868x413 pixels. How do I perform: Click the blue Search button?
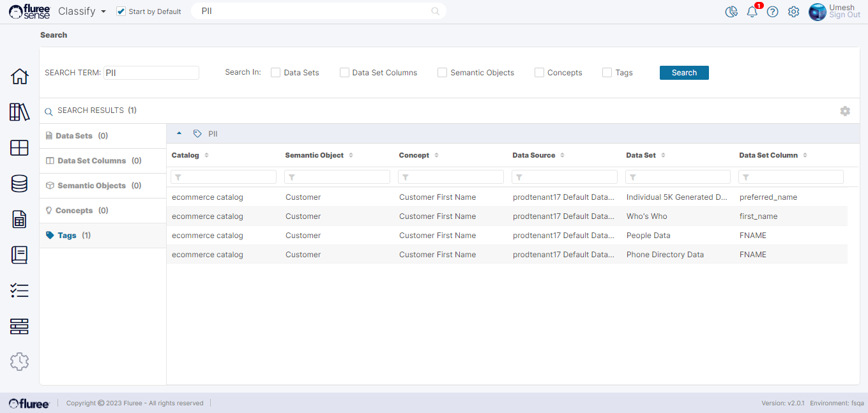click(684, 73)
